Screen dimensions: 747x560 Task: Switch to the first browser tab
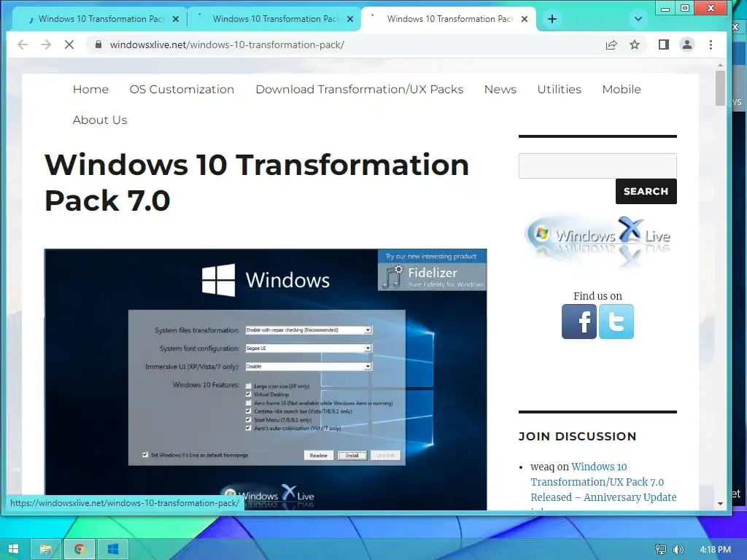click(101, 19)
